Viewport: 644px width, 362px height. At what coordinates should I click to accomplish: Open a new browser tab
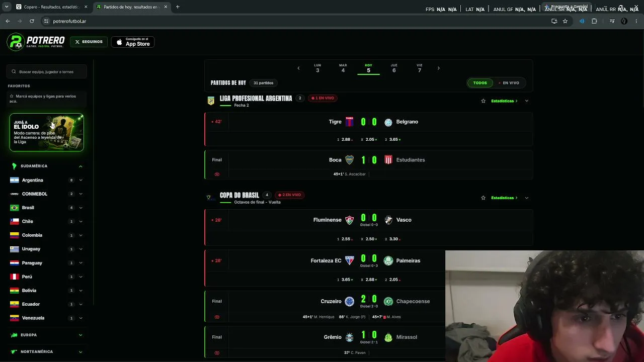pos(178,7)
